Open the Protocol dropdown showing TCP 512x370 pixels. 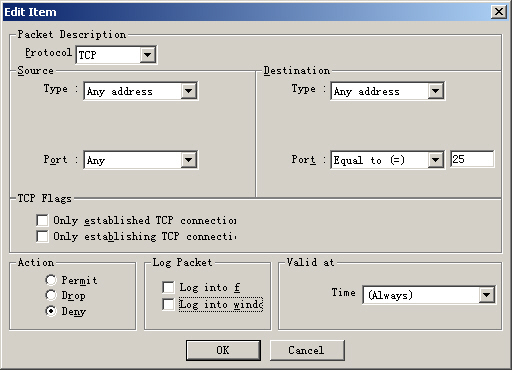pyautogui.click(x=116, y=55)
